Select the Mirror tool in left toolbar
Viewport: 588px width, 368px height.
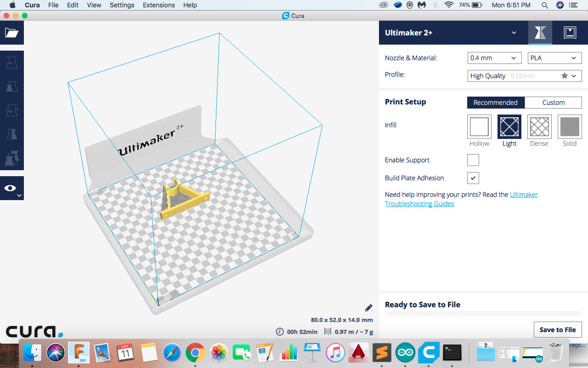(11, 134)
